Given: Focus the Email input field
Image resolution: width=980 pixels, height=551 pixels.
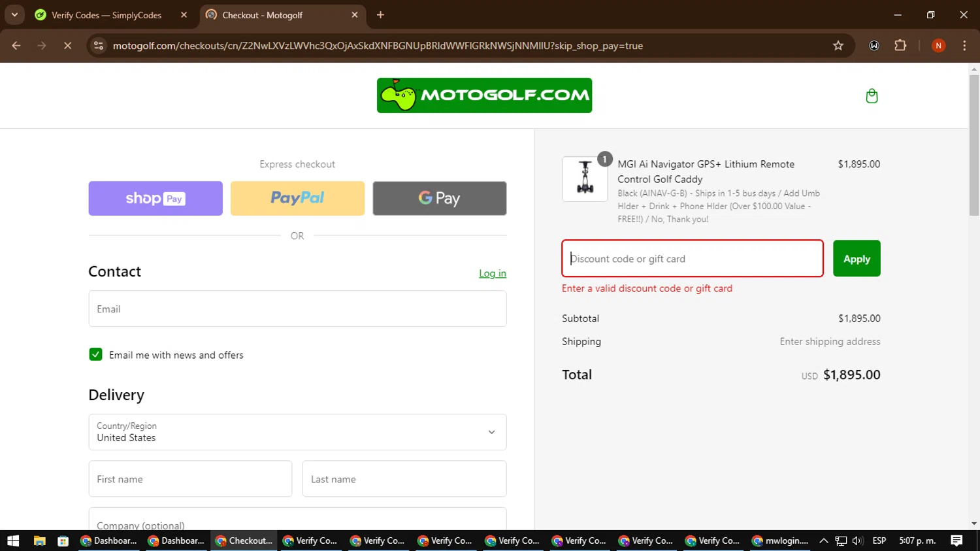Looking at the screenshot, I should 297,309.
